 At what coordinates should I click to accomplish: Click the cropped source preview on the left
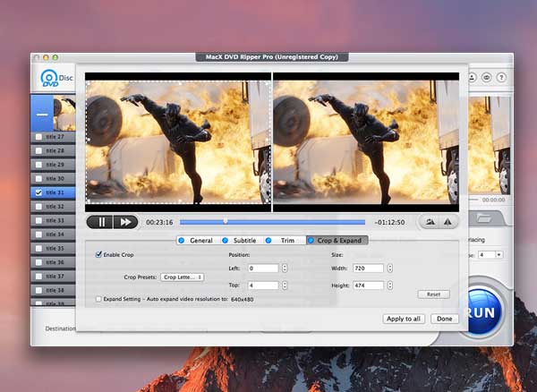point(178,141)
